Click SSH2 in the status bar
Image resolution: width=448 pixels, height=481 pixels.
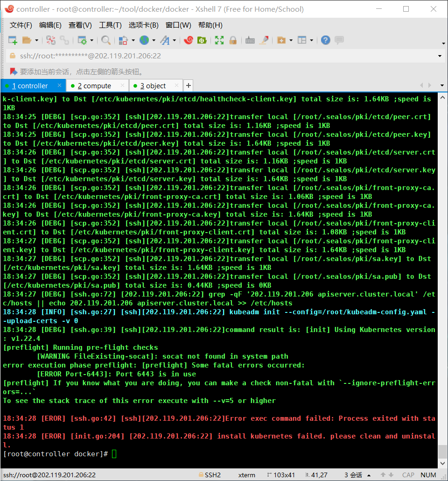pyautogui.click(x=212, y=475)
